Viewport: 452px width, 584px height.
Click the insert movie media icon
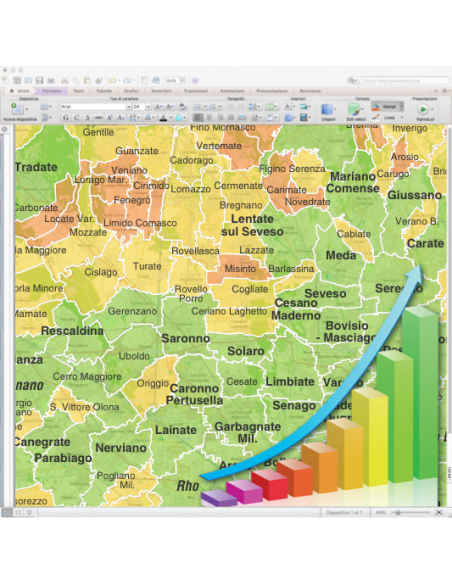pos(304,118)
